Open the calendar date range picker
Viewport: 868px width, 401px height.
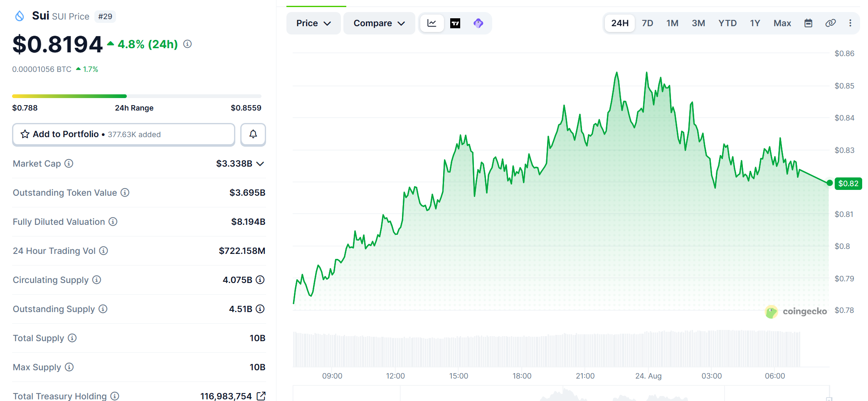coord(808,23)
